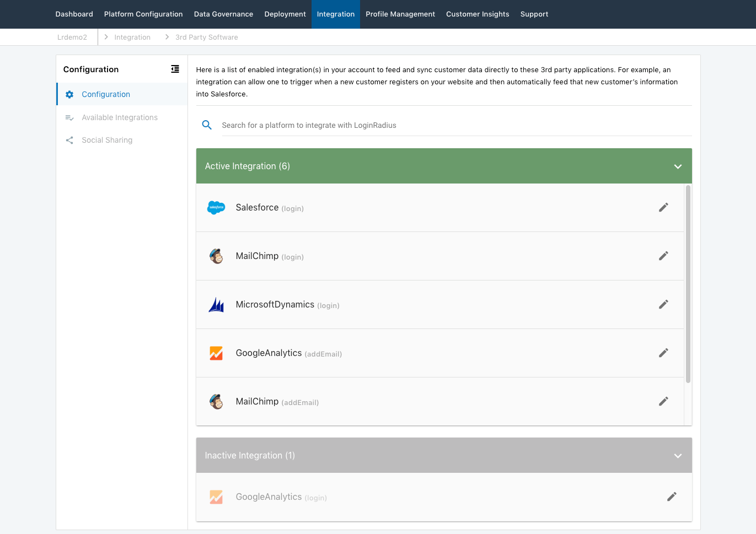Click the active integrations list scrollbar
The width and height of the screenshot is (756, 534).
click(x=688, y=284)
